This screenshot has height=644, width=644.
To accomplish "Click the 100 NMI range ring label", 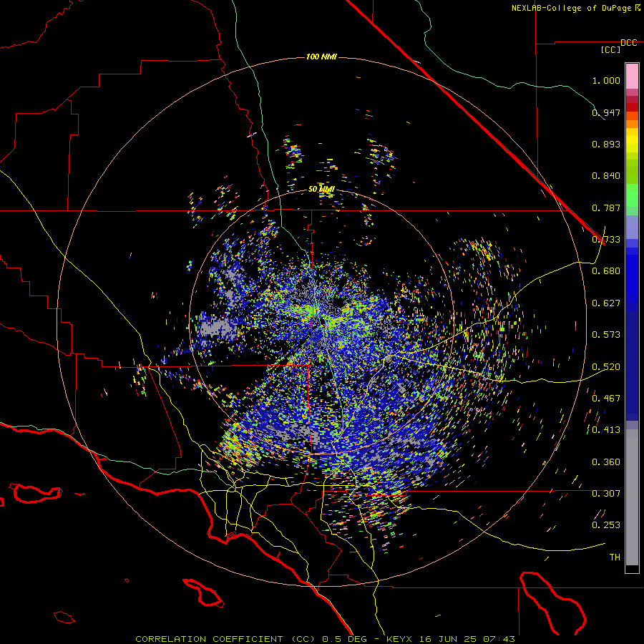I will click(321, 57).
